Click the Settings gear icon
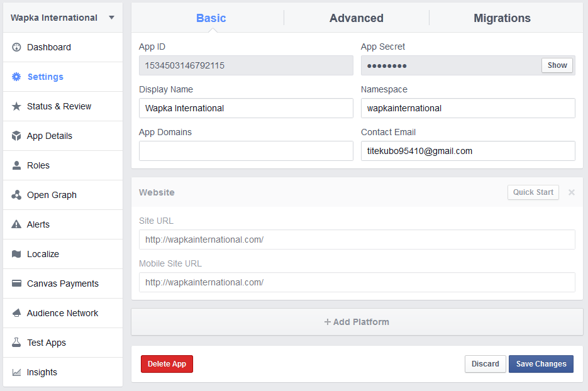Image resolution: width=588 pixels, height=391 pixels. (x=16, y=77)
